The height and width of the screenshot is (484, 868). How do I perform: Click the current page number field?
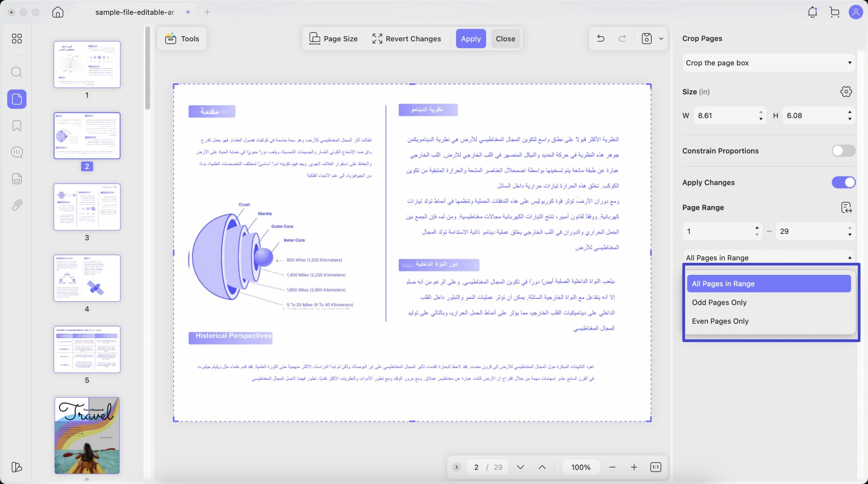pos(476,467)
